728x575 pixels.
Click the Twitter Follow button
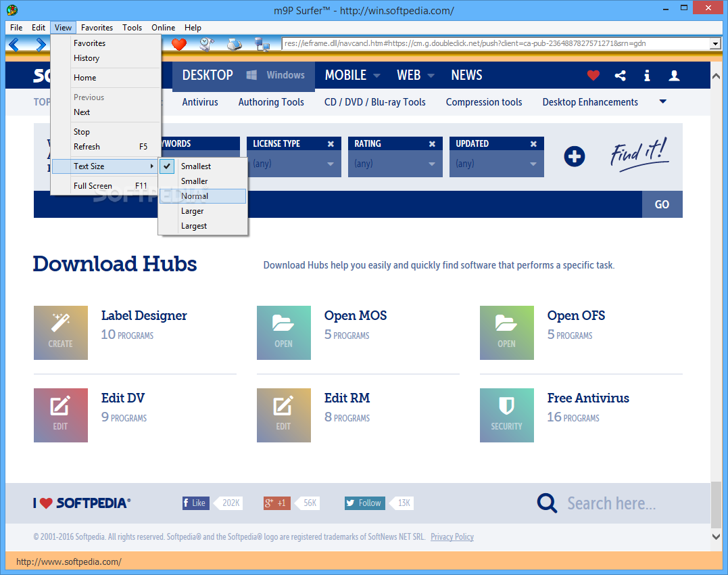pos(364,503)
